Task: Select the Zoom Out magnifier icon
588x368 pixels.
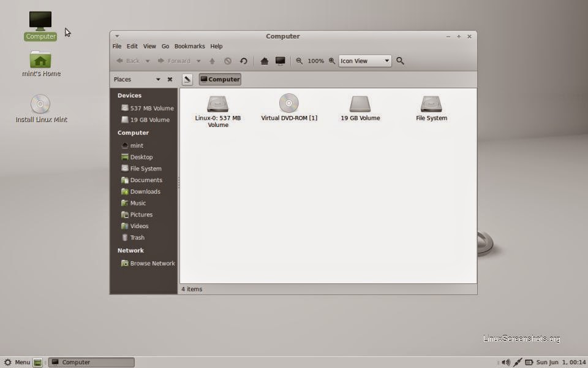Action: pyautogui.click(x=299, y=61)
